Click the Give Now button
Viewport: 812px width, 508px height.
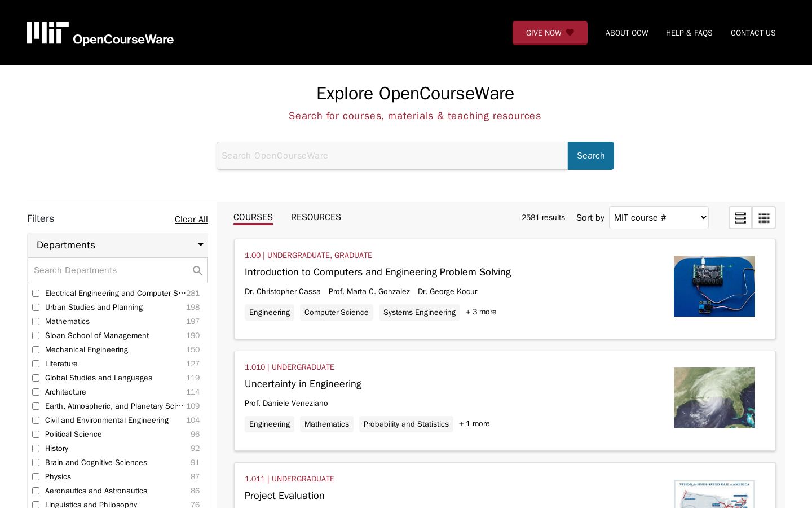pos(550,33)
